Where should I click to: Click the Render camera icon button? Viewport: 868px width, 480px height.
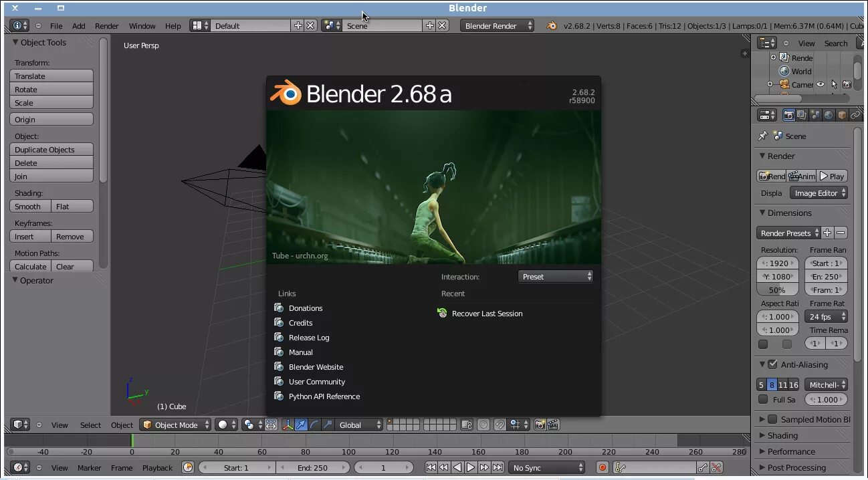pos(772,176)
